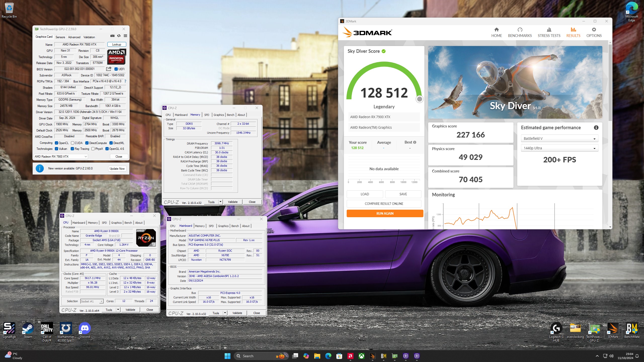This screenshot has height=362, width=644.
Task: Show hidden system tray icons
Action: tap(597, 356)
